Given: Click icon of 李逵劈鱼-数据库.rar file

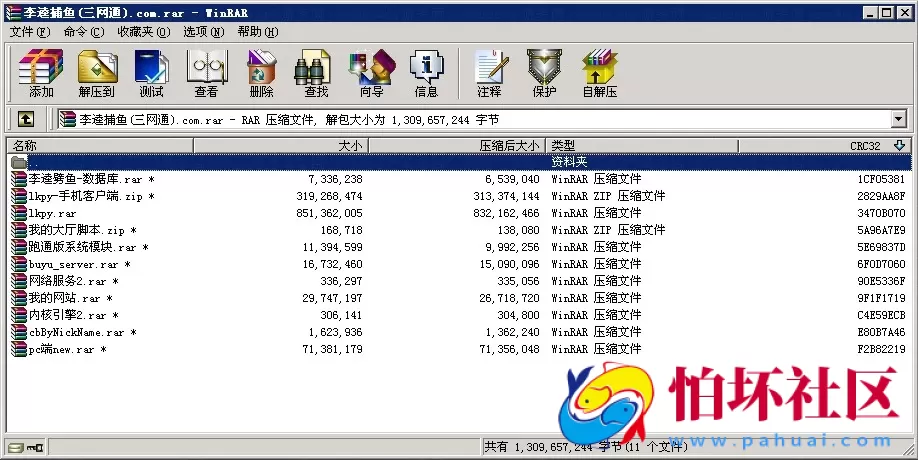Looking at the screenshot, I should pos(19,179).
